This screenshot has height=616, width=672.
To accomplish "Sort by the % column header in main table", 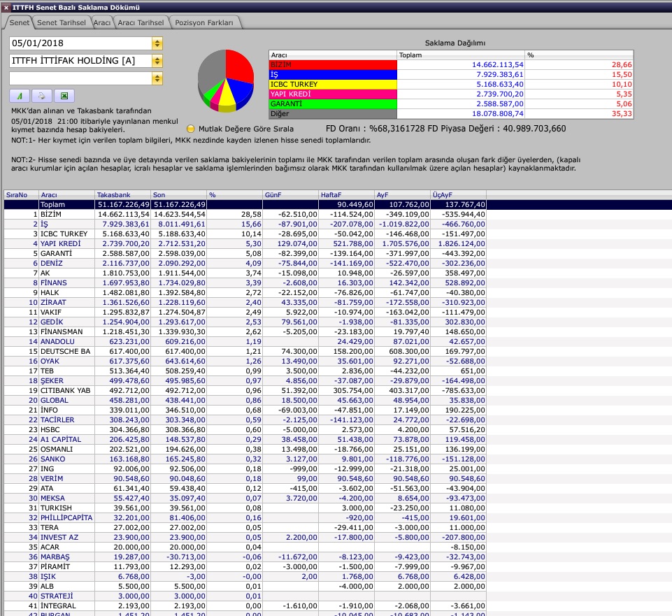I will coord(235,195).
